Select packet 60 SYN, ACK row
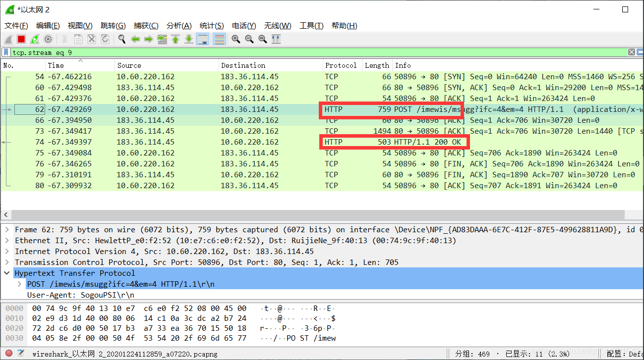Screen dimensions: 644x360 pos(322,88)
